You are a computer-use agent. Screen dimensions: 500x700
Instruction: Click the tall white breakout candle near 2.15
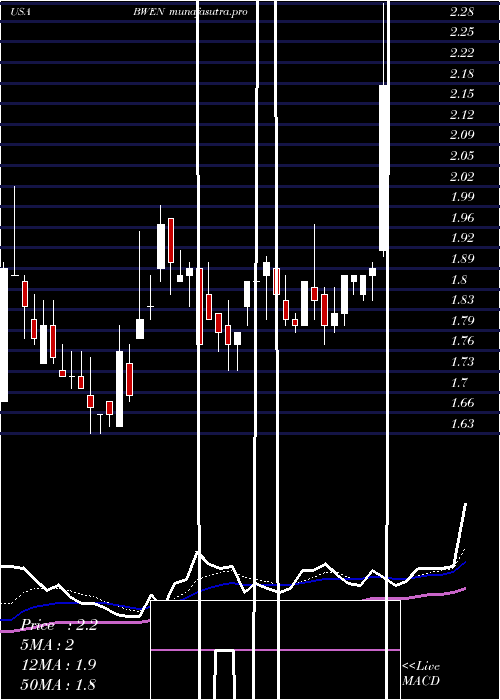[x=384, y=168]
